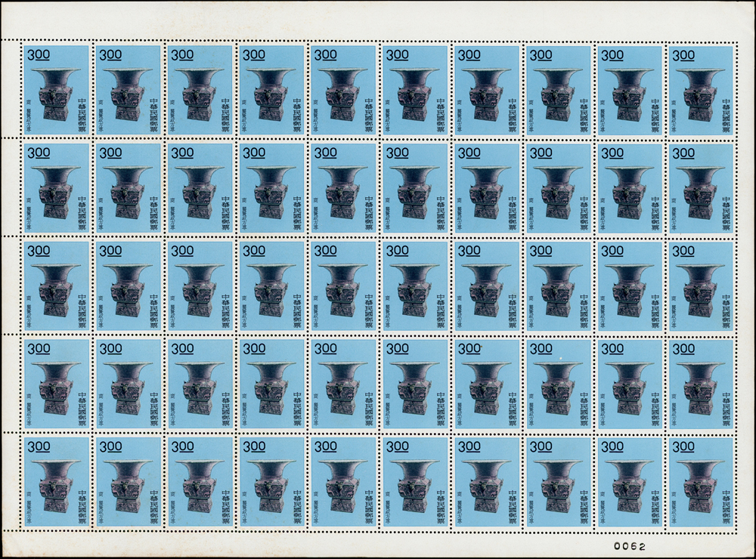Click the 3.00 value on top-right stamp
The width and height of the screenshot is (756, 559).
[683, 55]
